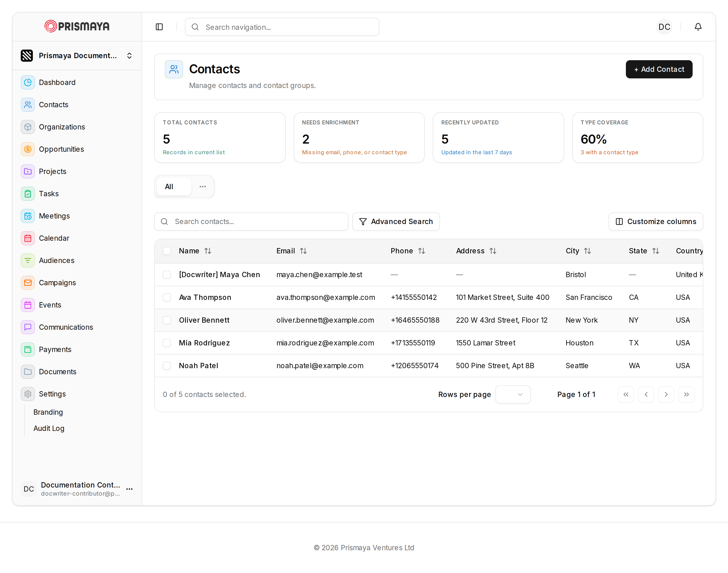This screenshot has width=728, height=573.
Task: Click the Documents folder icon
Action: (28, 372)
